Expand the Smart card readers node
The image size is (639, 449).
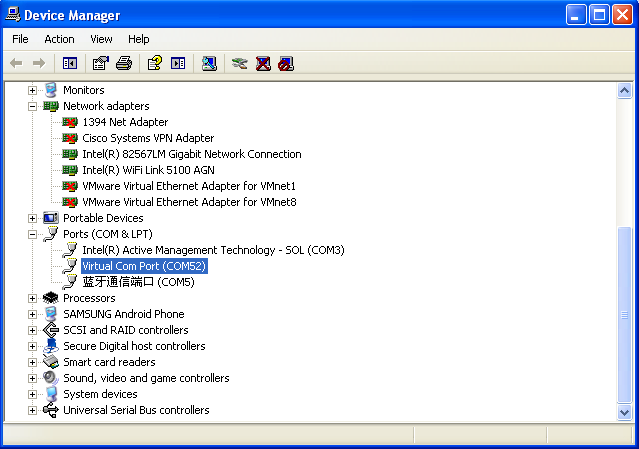33,362
